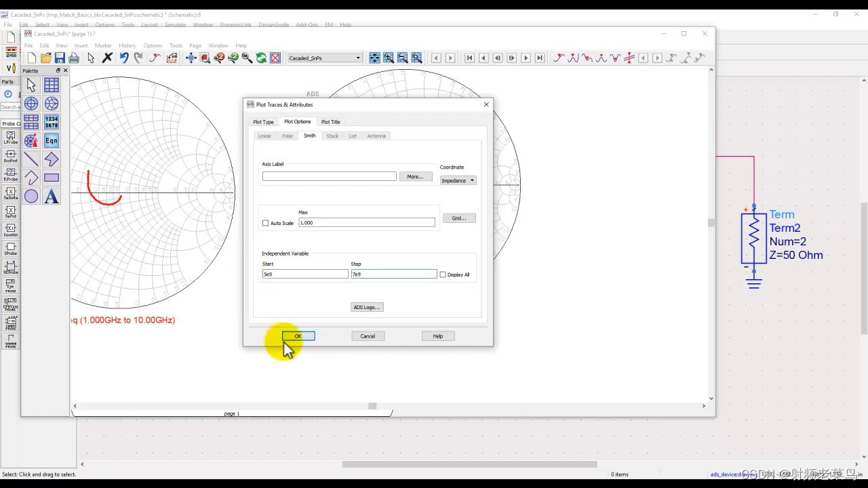Click the refresh green arrows icon
The image size is (868, 488).
(261, 58)
